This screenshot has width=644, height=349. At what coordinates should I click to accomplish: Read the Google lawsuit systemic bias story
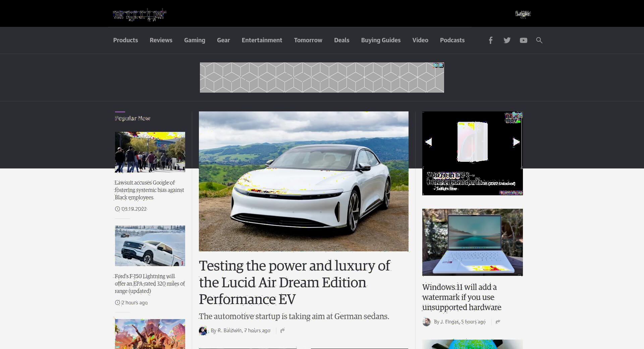[149, 190]
